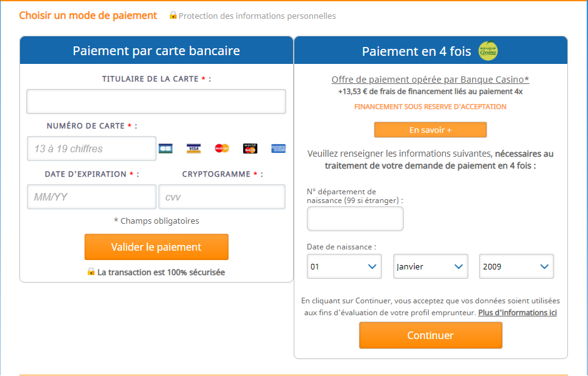This screenshot has height=376, width=588.
Task: Open the birth year dropdown showing 2009
Action: 516,266
